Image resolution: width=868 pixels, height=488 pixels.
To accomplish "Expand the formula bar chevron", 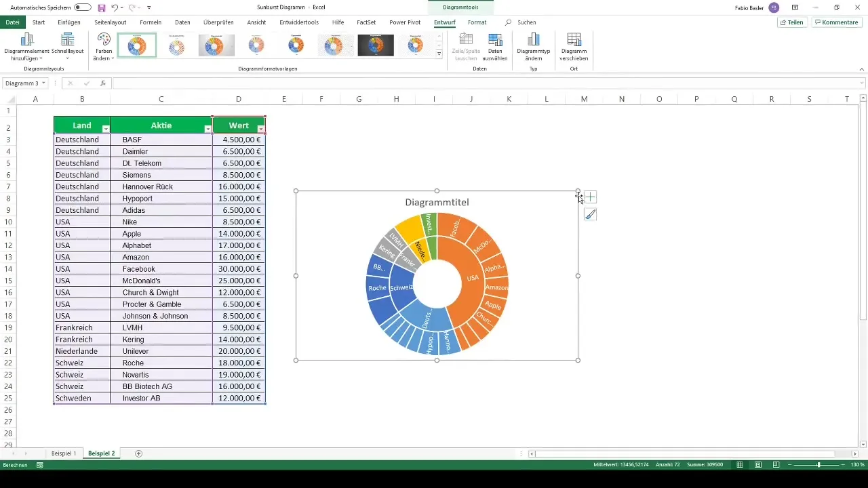I will pyautogui.click(x=861, y=83).
